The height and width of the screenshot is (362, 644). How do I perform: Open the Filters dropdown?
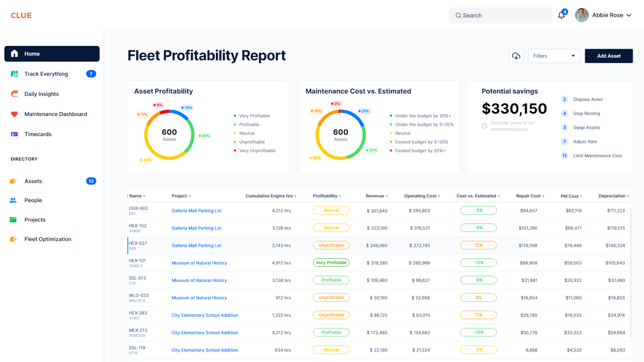pyautogui.click(x=553, y=56)
